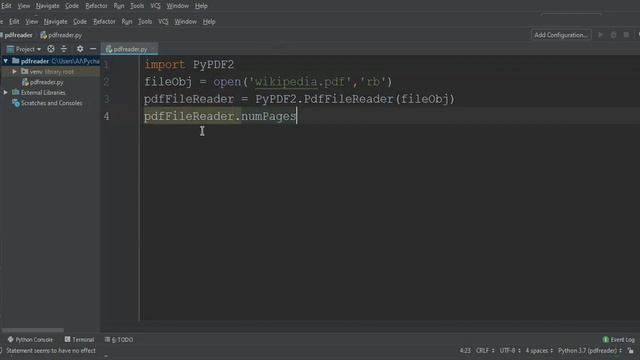Click the Add Configuration button
Screen dimensions: 640x360
(561, 35)
